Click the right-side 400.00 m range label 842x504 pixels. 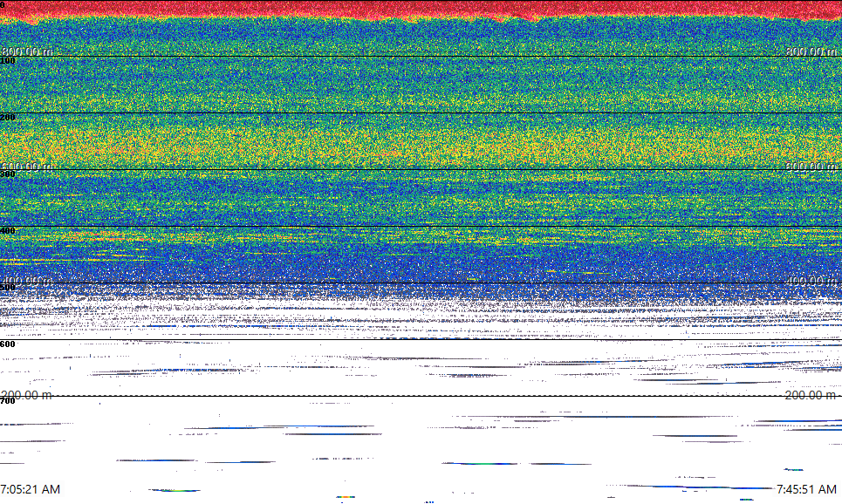point(811,280)
